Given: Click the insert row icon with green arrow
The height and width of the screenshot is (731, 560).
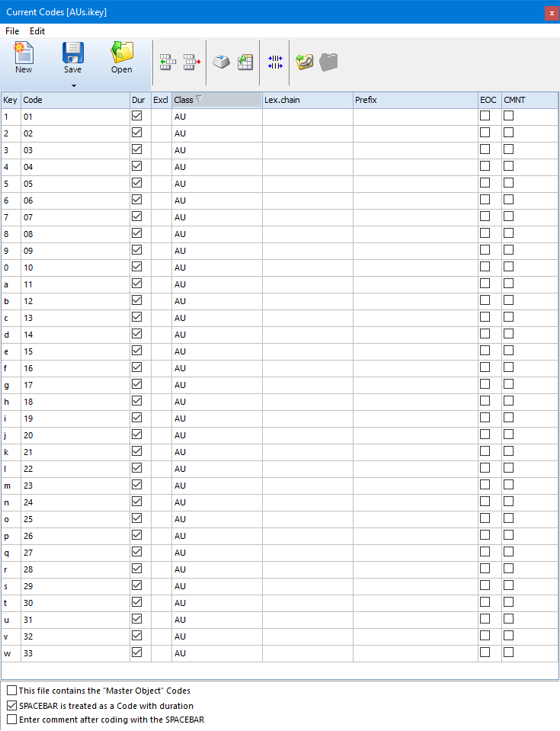Looking at the screenshot, I should (168, 62).
